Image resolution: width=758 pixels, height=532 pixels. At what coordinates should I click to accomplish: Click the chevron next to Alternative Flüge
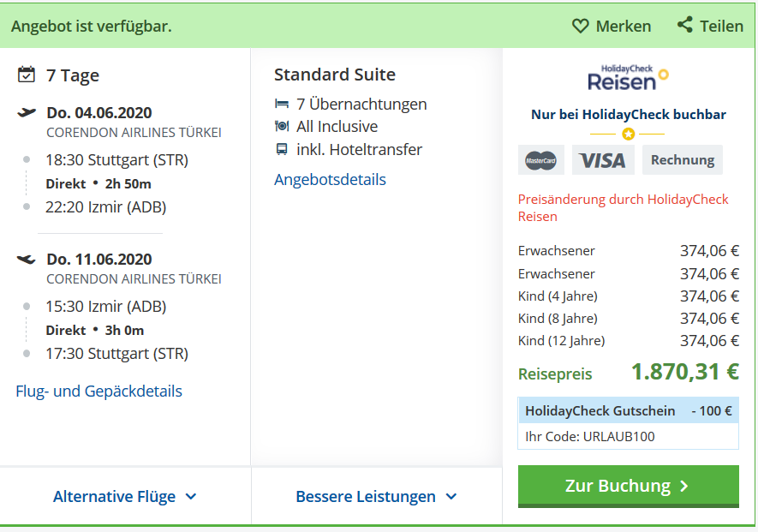tap(192, 496)
